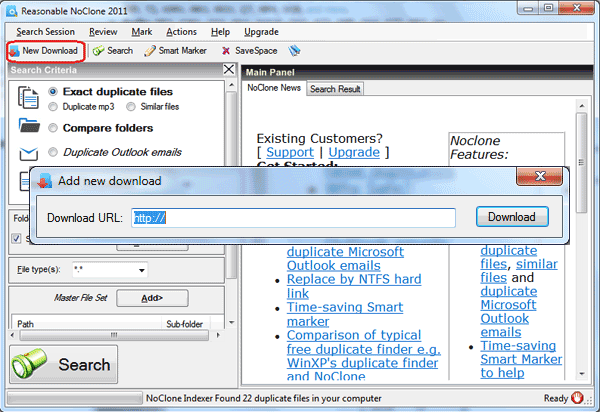Select Compare folders radio option
The height and width of the screenshot is (412, 600).
[x=53, y=128]
